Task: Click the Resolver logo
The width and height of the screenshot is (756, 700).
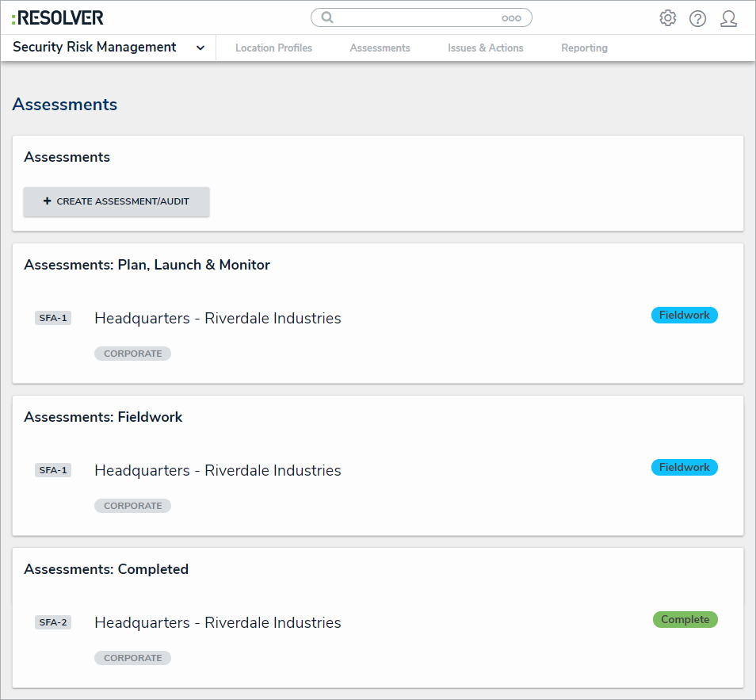Action: coord(57,17)
